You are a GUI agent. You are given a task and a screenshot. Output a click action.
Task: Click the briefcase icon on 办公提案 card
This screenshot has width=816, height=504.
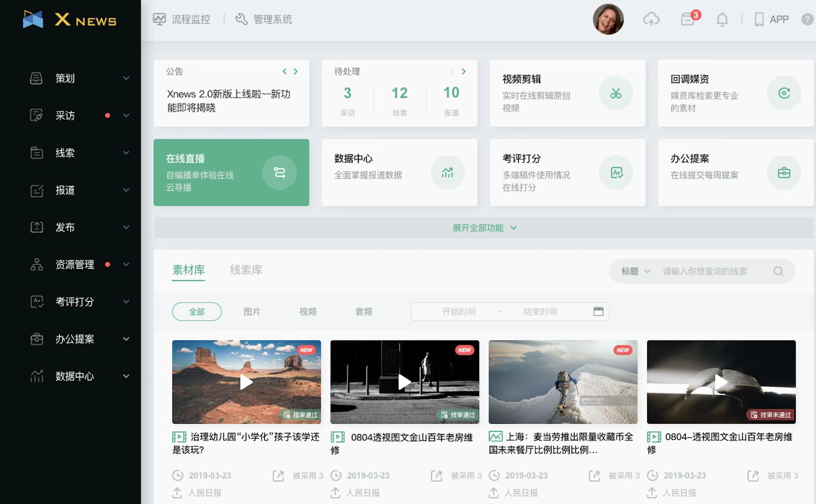(784, 173)
